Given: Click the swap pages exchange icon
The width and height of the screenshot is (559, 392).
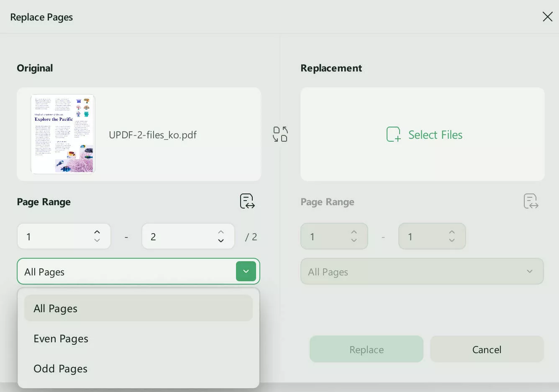Looking at the screenshot, I should click(x=280, y=134).
